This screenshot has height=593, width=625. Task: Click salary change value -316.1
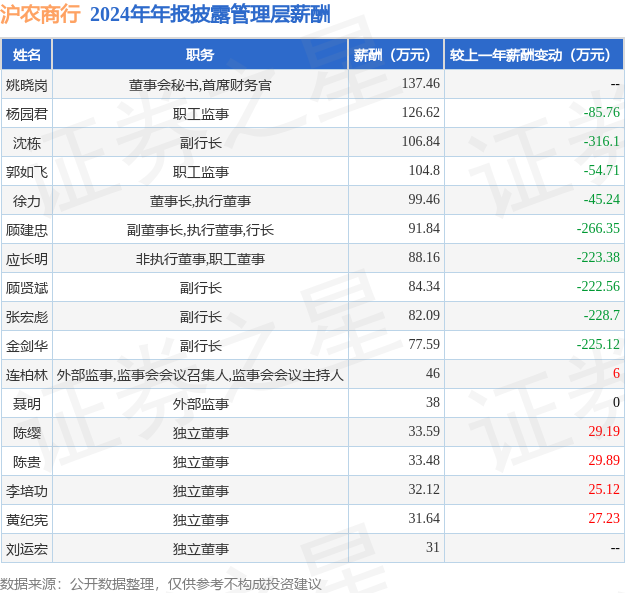(601, 141)
